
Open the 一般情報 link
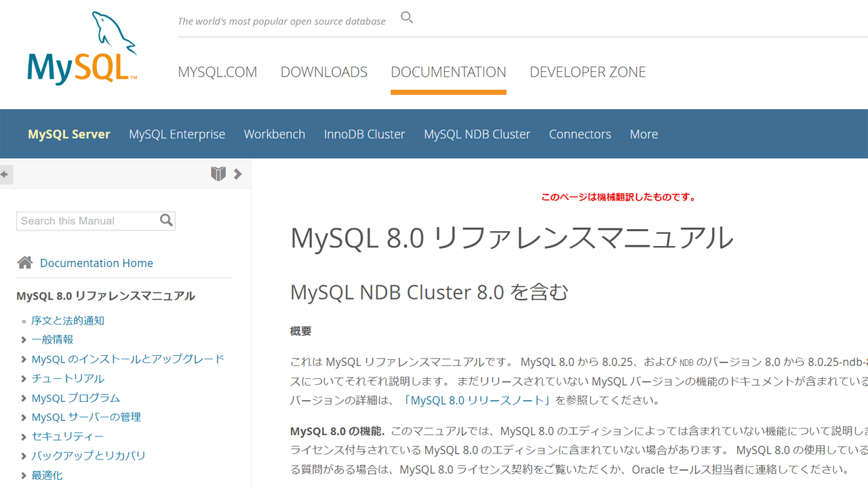[52, 340]
